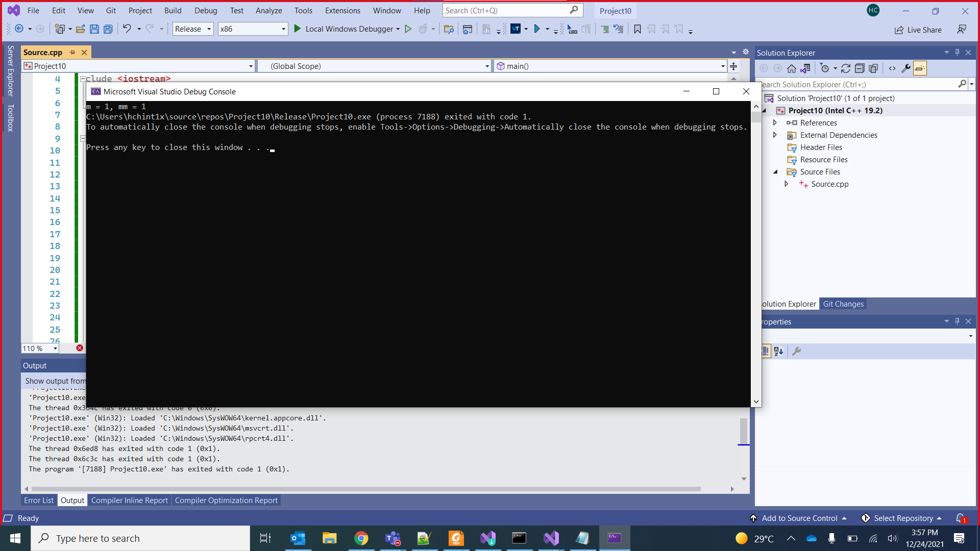Select the Local Windows Debugger icon
This screenshot has height=551, width=980.
click(x=298, y=29)
